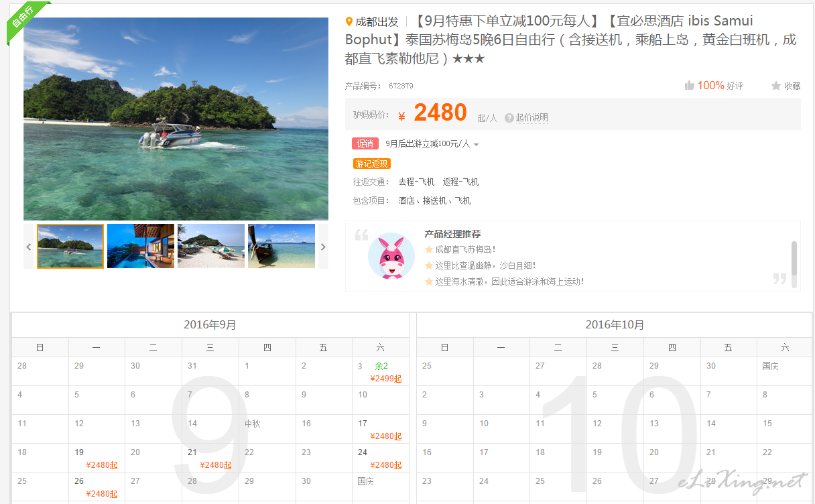815x504 pixels.
Task: Click the thumbs-up rating icon
Action: pyautogui.click(x=689, y=86)
